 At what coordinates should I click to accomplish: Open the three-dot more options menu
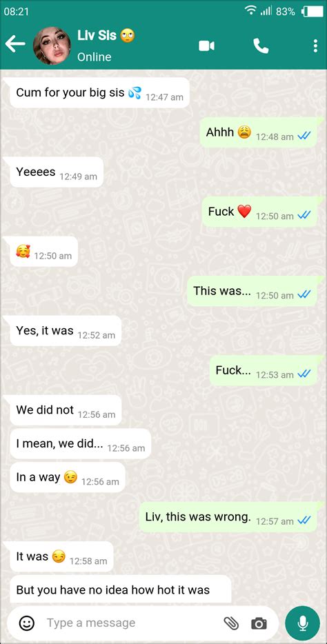[x=315, y=46]
